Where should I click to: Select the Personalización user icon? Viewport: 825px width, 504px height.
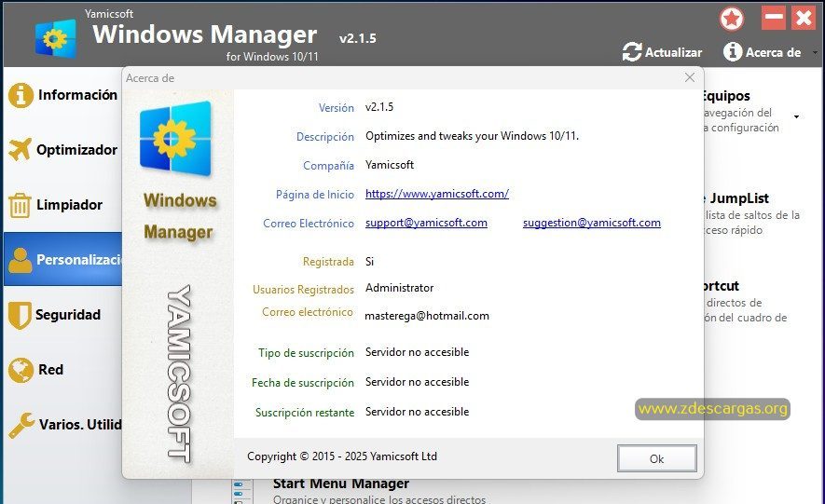(x=20, y=260)
